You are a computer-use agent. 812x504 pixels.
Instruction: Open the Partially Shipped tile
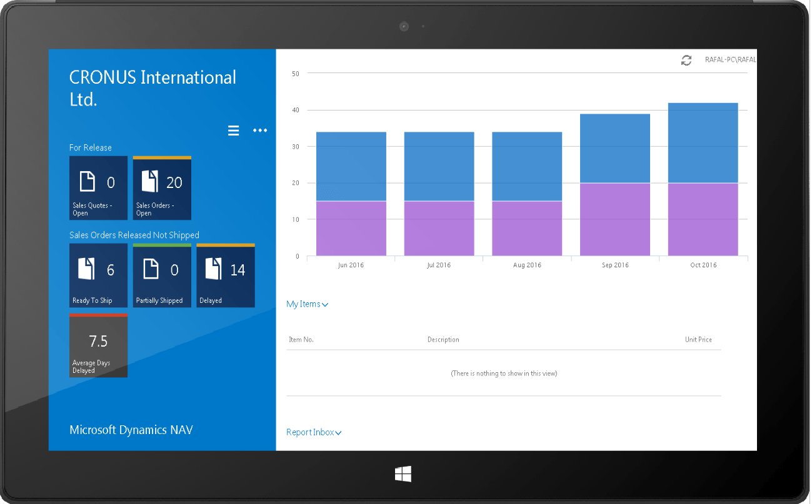162,275
